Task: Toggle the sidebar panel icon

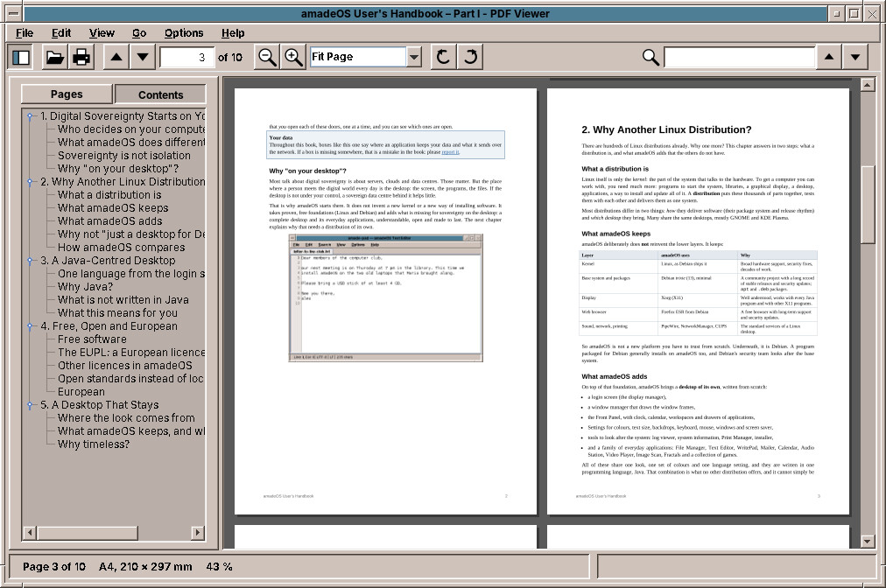Action: pos(22,57)
